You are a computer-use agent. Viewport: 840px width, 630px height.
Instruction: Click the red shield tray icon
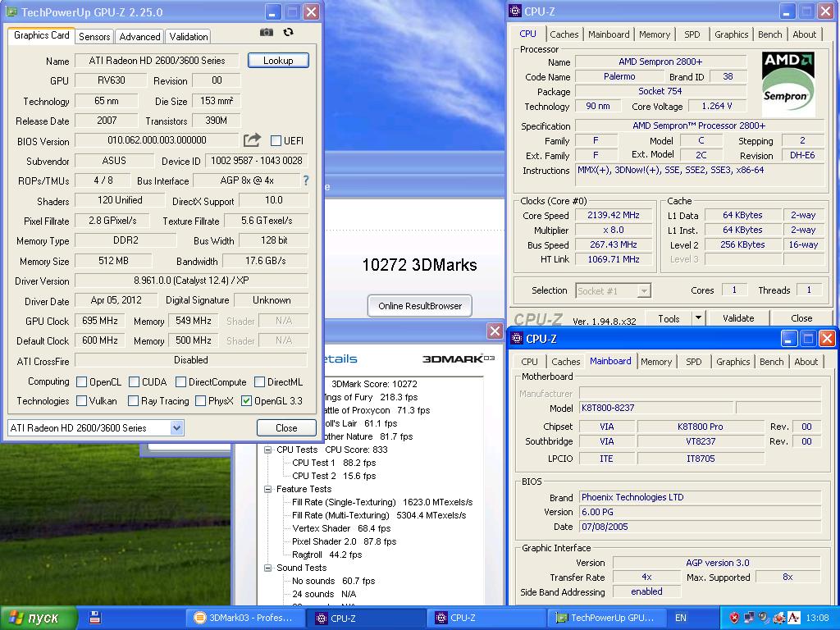point(734,618)
